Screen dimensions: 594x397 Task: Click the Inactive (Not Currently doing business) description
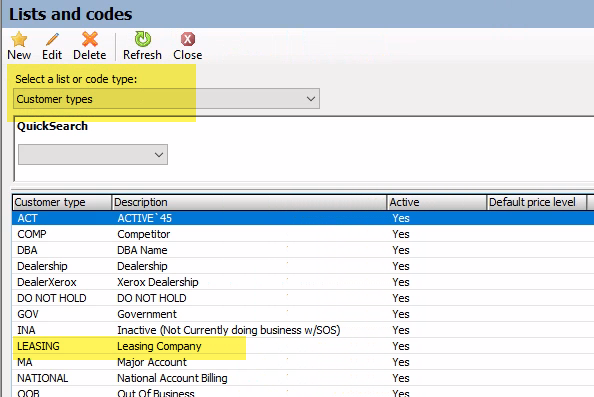pos(229,330)
